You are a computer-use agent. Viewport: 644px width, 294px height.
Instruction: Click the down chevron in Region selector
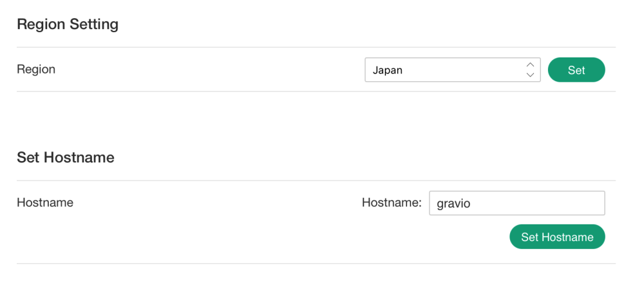point(530,75)
